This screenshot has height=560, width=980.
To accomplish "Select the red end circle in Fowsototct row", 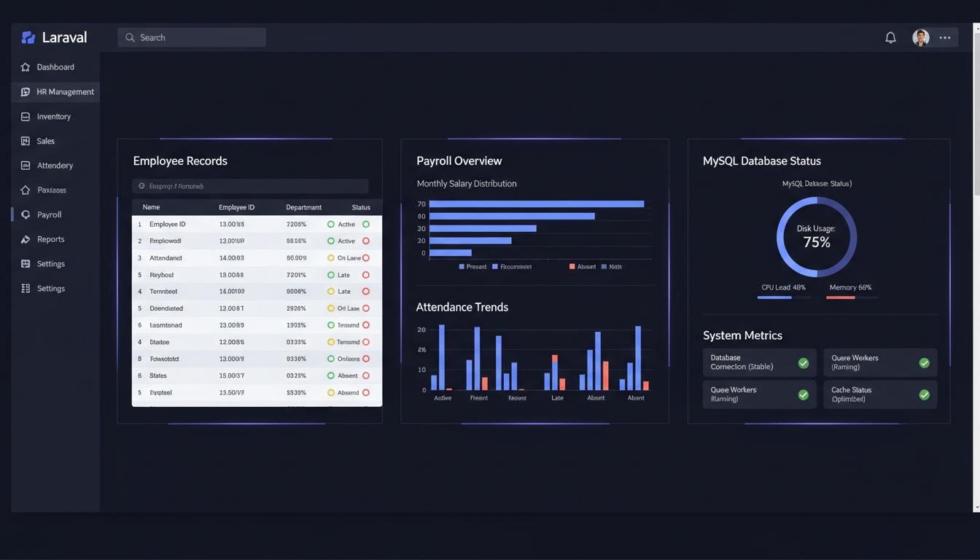I will click(366, 359).
